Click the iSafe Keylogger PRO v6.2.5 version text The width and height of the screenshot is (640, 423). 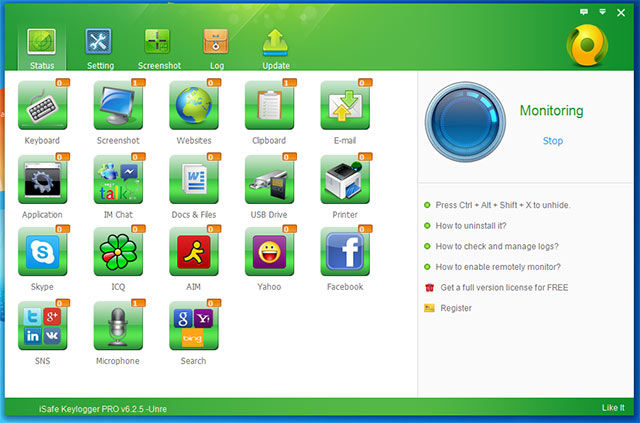tap(103, 409)
